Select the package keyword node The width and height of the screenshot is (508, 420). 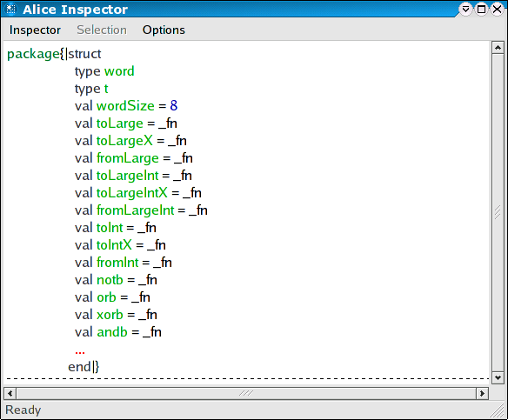coord(33,54)
